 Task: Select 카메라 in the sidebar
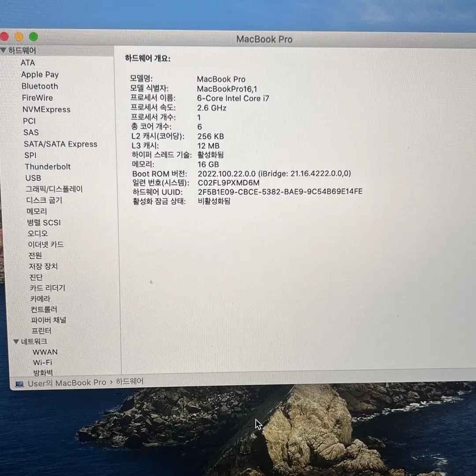(x=40, y=299)
